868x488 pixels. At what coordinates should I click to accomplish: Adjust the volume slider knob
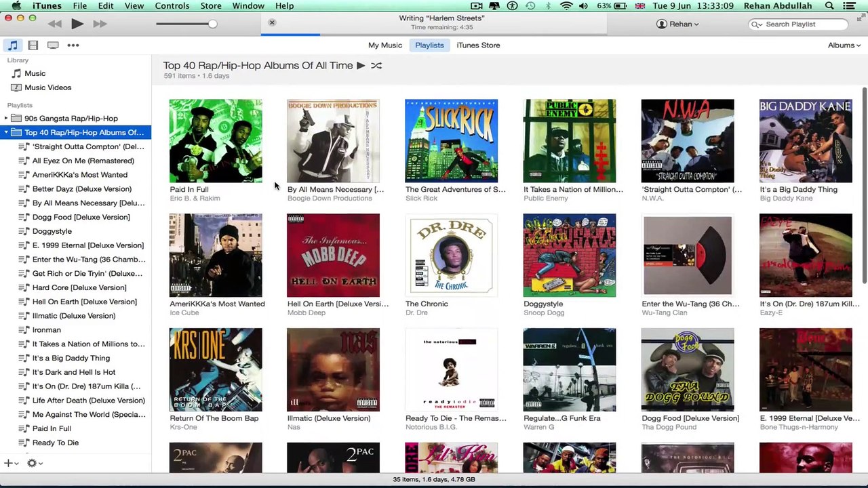212,24
